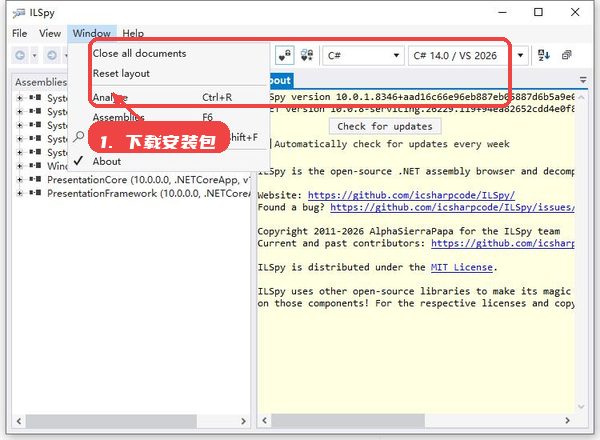
Task: Click the Assemblies panel horizontal scrollbar thumb
Action: 111,421
